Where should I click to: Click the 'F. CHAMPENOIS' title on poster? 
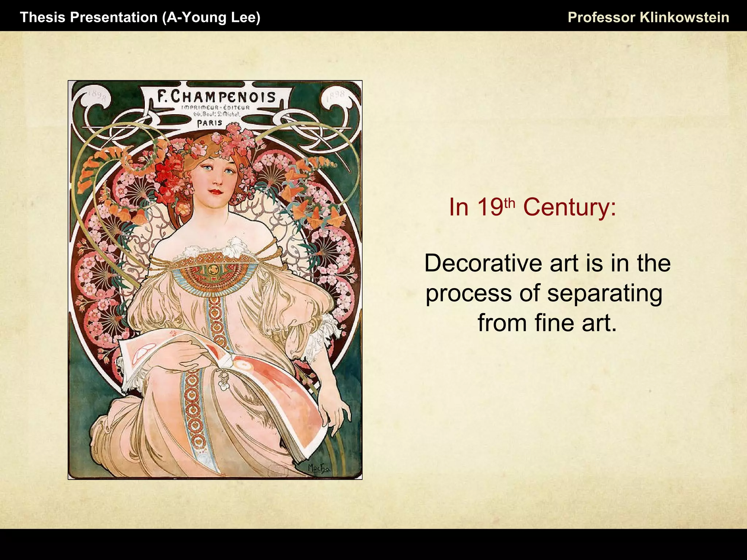216,97
